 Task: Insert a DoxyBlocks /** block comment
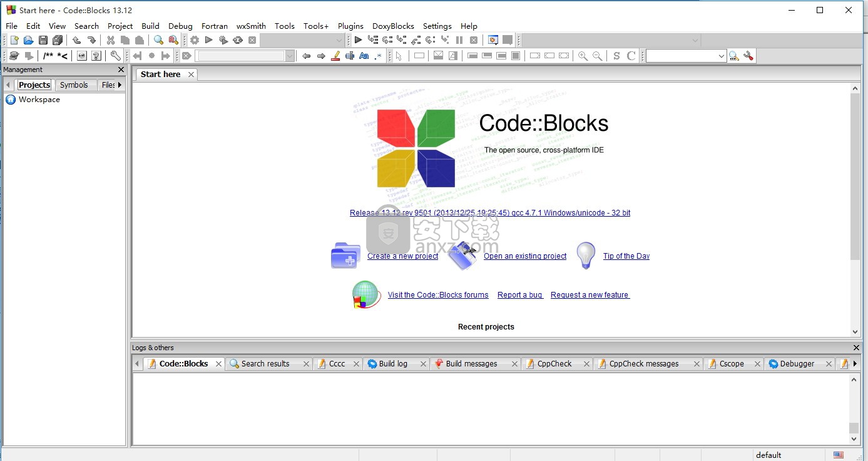coord(48,56)
